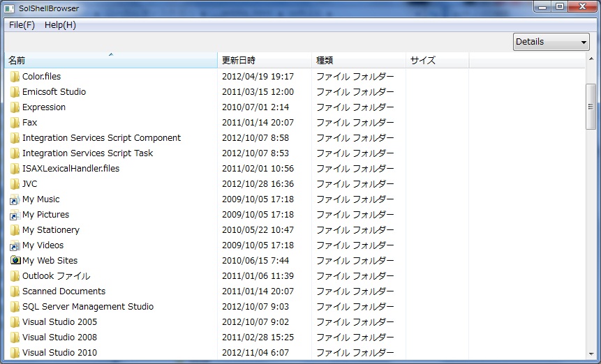Select the Fax name text

29,123
